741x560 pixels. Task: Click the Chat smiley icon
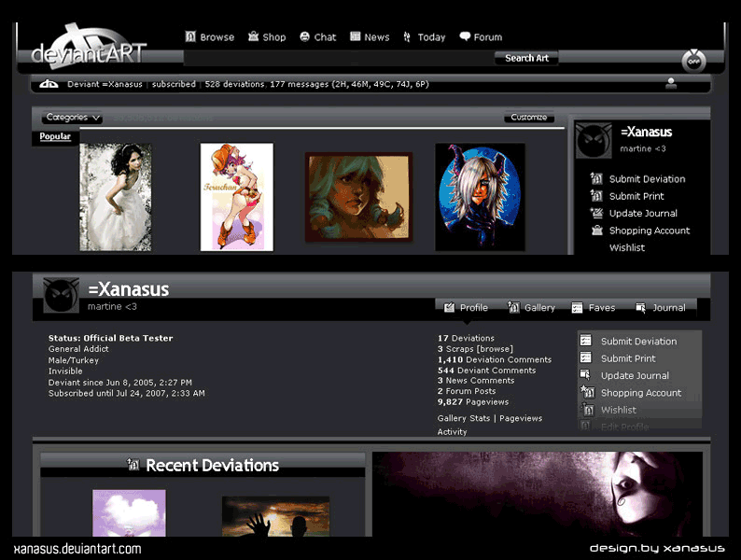point(305,36)
